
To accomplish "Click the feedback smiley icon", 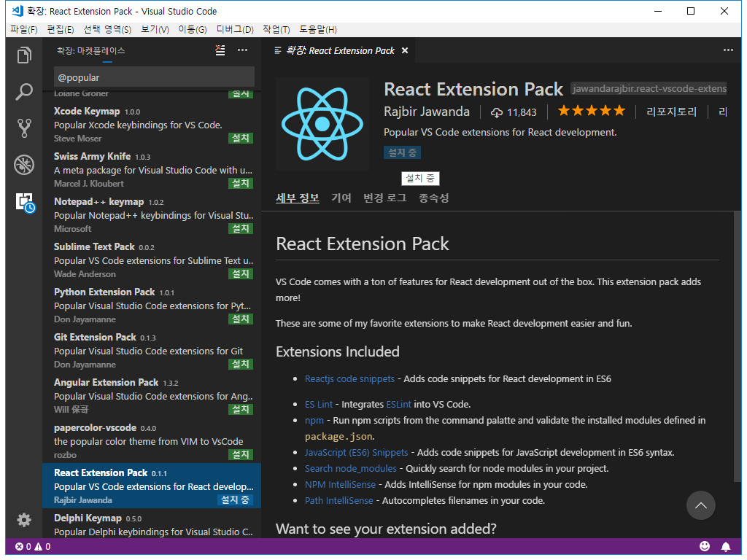I will point(705,546).
